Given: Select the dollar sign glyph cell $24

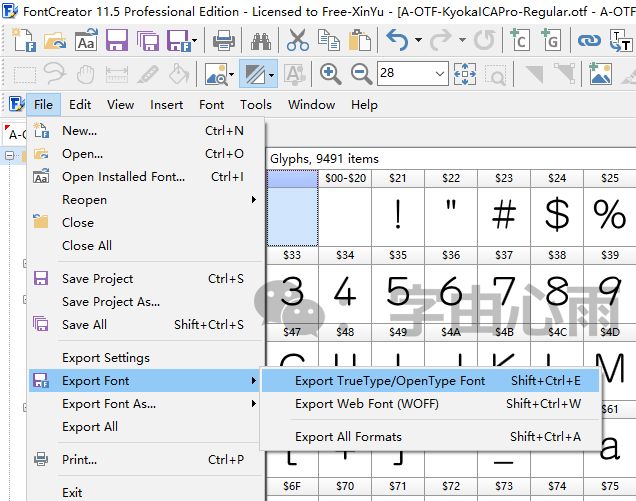Looking at the screenshot, I should (x=557, y=208).
